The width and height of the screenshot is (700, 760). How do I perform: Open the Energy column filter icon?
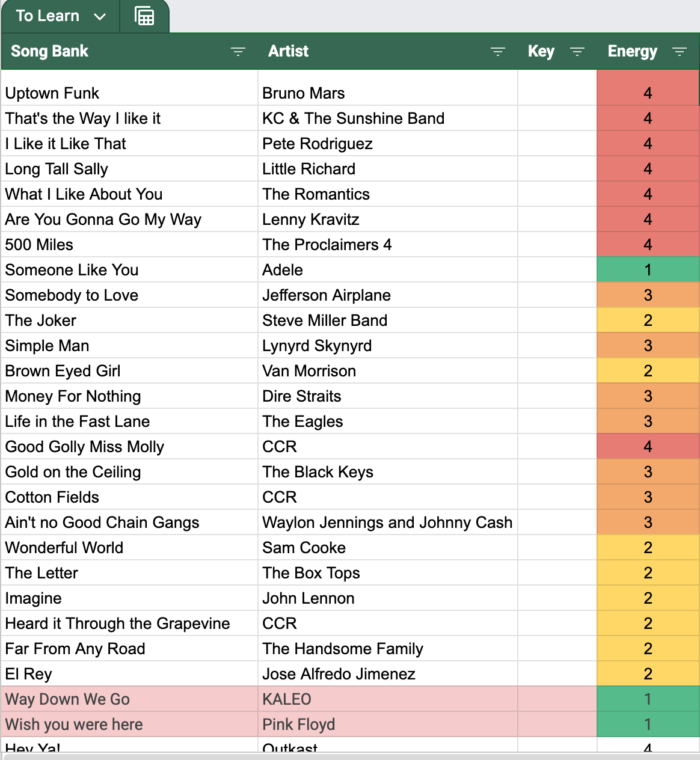coord(680,52)
